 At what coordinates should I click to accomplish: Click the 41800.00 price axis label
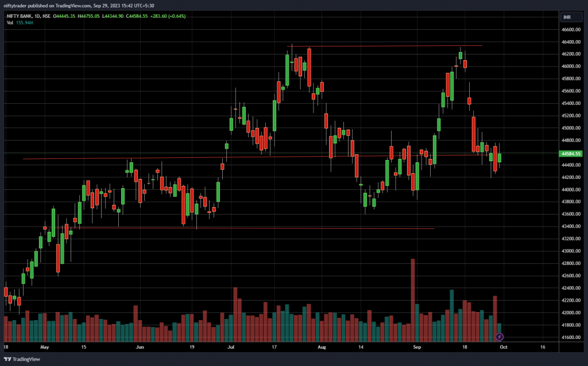[571, 325]
